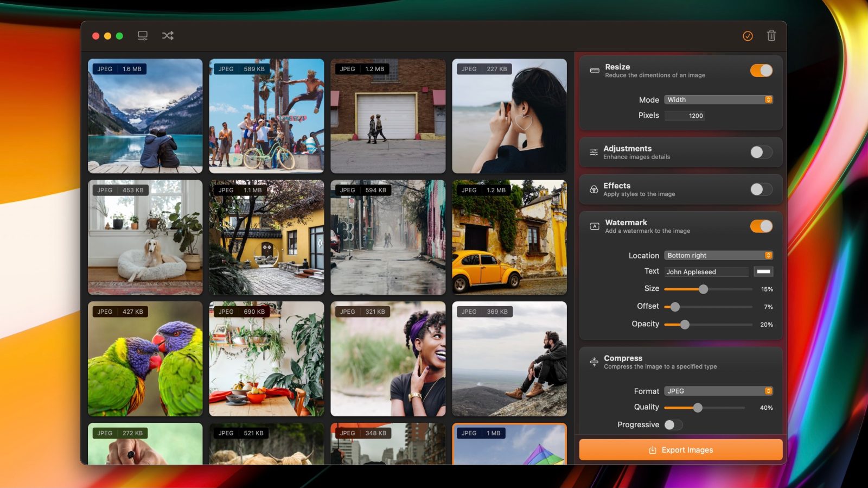Click the Resize section icon
This screenshot has width=868, height=488.
(x=595, y=71)
